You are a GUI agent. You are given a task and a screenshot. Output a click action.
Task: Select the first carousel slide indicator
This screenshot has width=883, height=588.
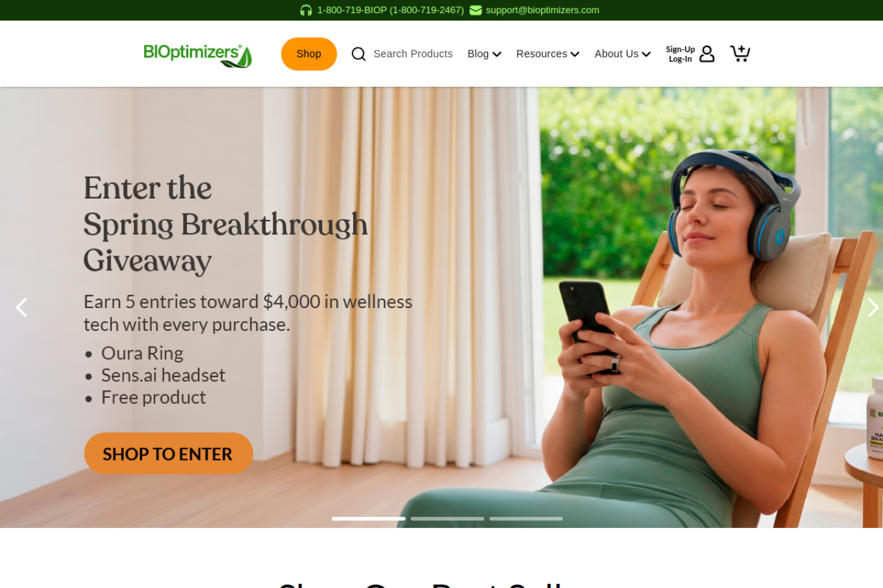coord(368,518)
